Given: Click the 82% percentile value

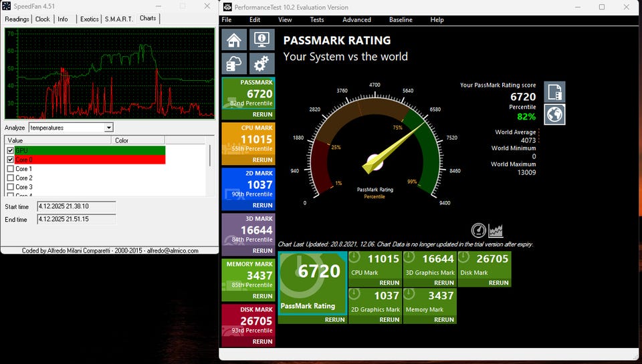Looking at the screenshot, I should [x=526, y=117].
